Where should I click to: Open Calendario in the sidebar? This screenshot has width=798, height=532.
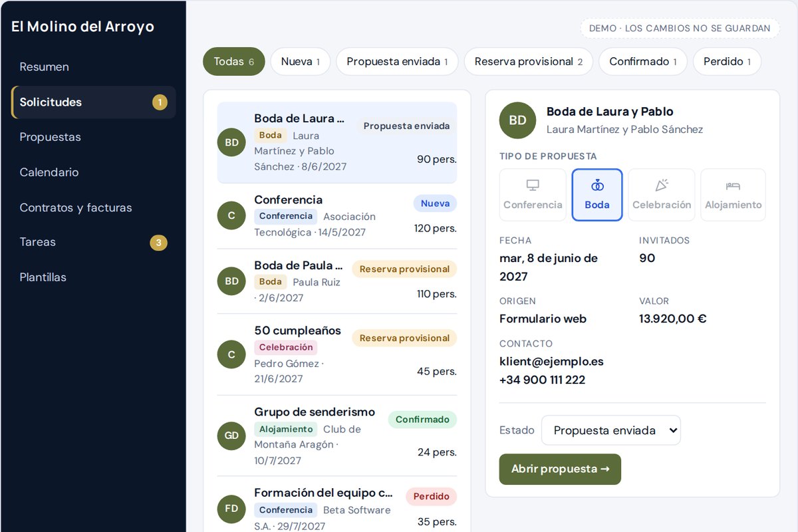pos(94,172)
